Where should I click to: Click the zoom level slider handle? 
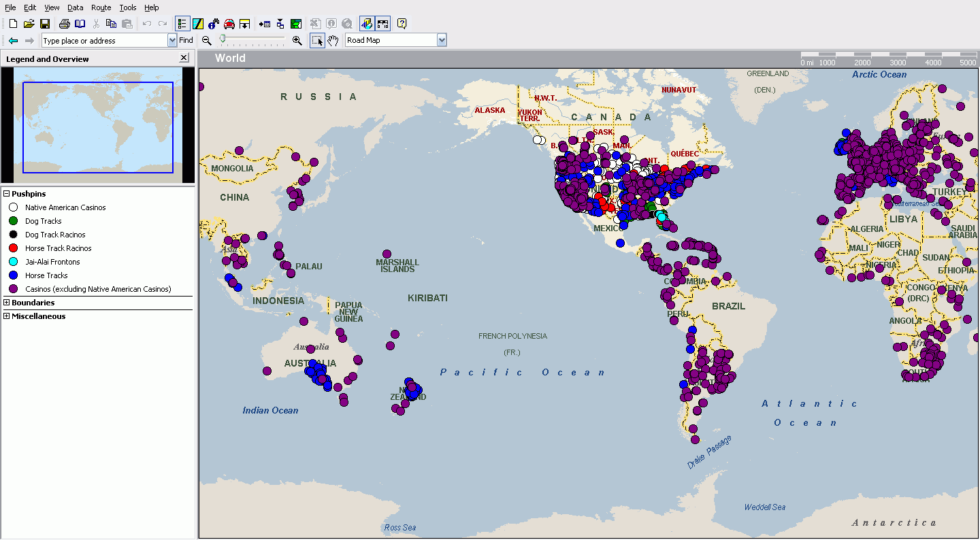click(223, 39)
